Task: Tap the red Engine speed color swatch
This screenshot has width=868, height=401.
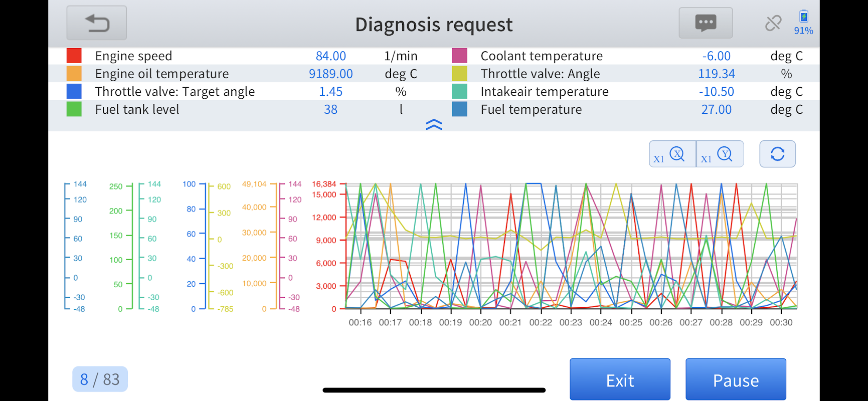Action: 74,56
